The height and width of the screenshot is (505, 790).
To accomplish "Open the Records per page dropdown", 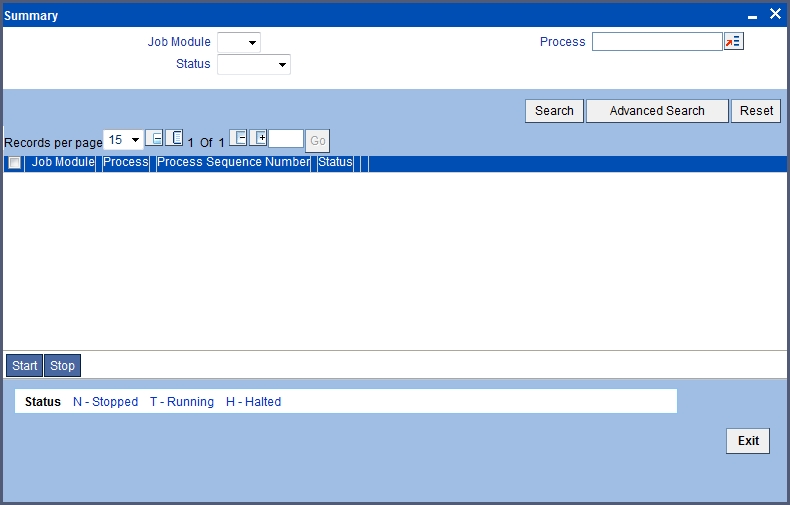I will tap(123, 140).
